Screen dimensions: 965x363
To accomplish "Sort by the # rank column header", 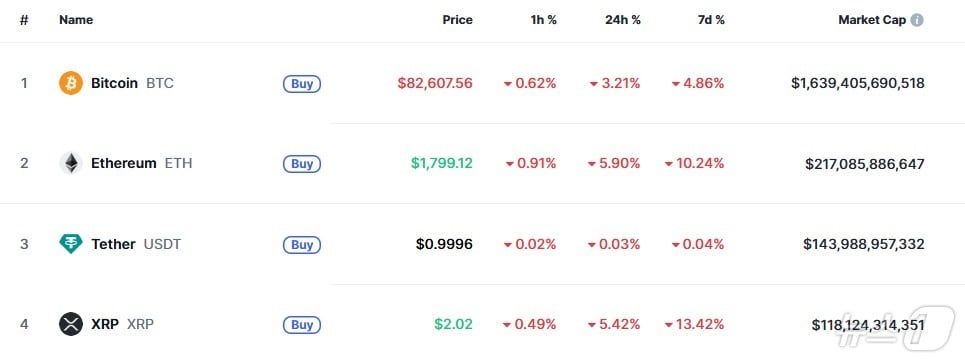I will [24, 20].
